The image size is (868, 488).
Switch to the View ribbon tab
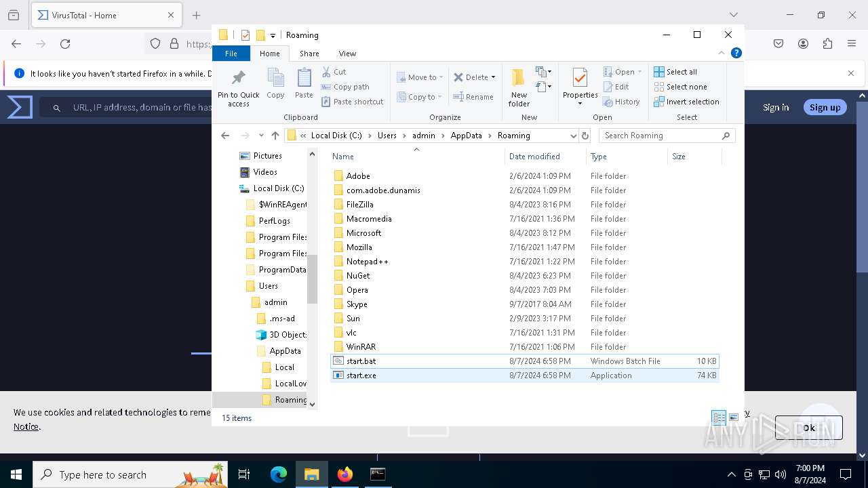tap(347, 54)
